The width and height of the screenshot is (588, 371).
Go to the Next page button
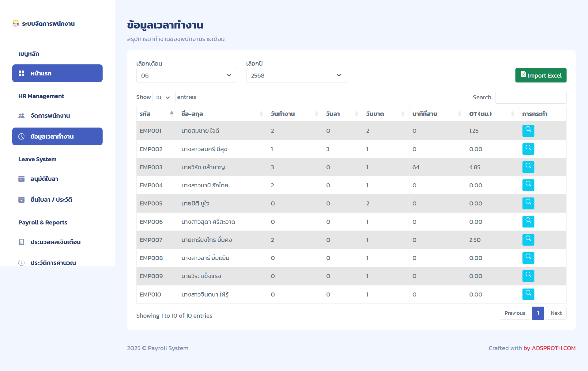(556, 313)
